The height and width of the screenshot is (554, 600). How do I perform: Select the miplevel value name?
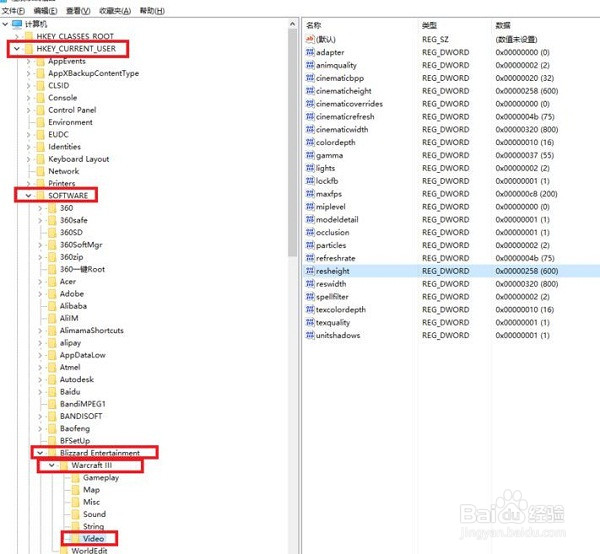331,207
